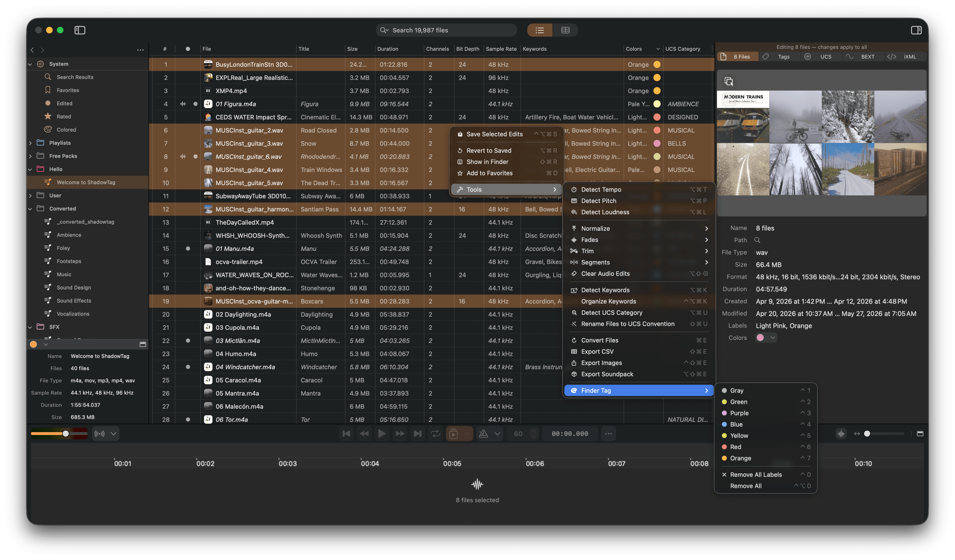Click the magnifier icon in the search bar
The height and width of the screenshot is (560, 955).
coord(384,30)
